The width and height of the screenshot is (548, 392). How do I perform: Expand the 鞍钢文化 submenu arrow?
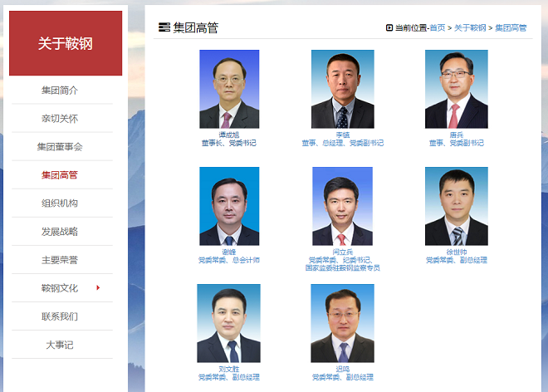pos(98,287)
